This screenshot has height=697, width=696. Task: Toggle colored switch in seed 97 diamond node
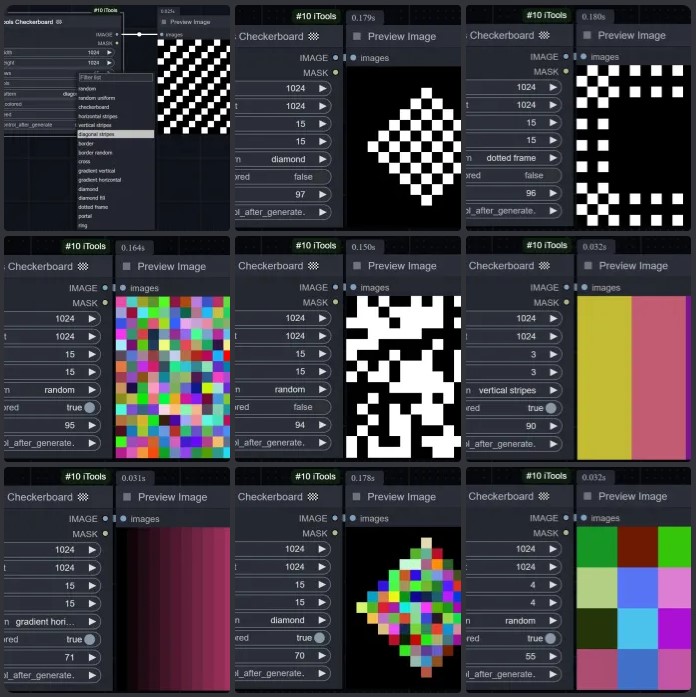pyautogui.click(x=283, y=177)
